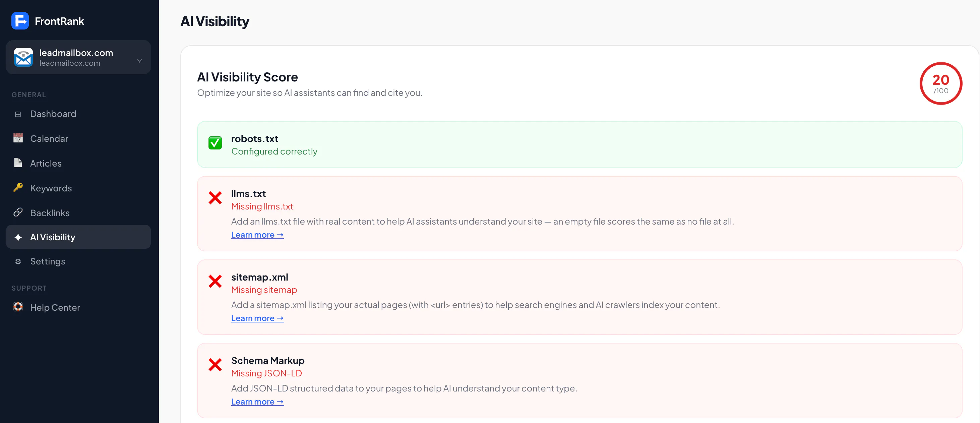Click the AI Visibility page heading
The width and height of the screenshot is (980, 423).
click(x=215, y=21)
